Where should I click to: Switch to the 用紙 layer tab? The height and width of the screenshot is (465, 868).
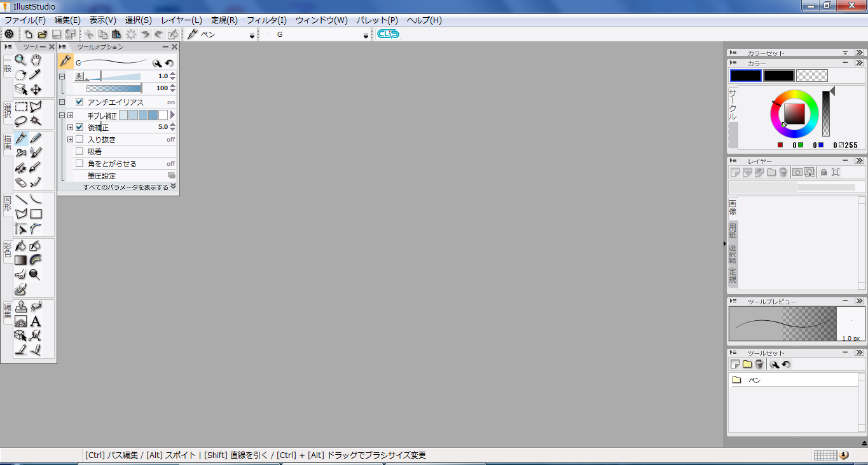[733, 231]
